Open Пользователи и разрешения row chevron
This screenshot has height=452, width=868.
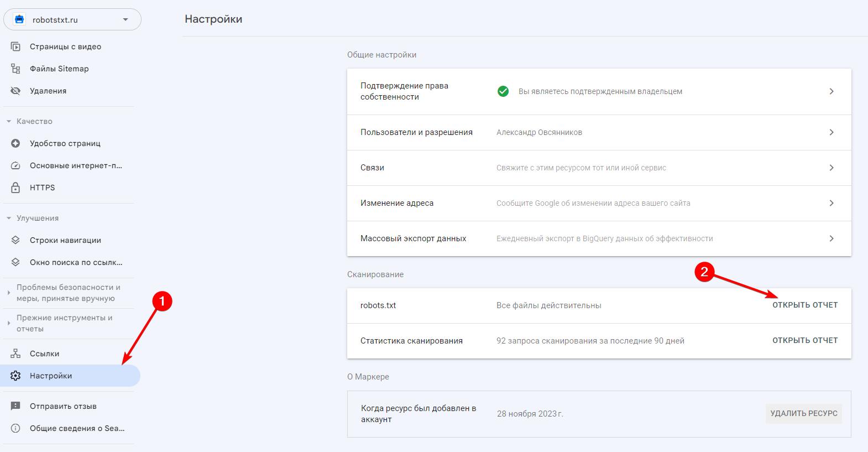(832, 132)
